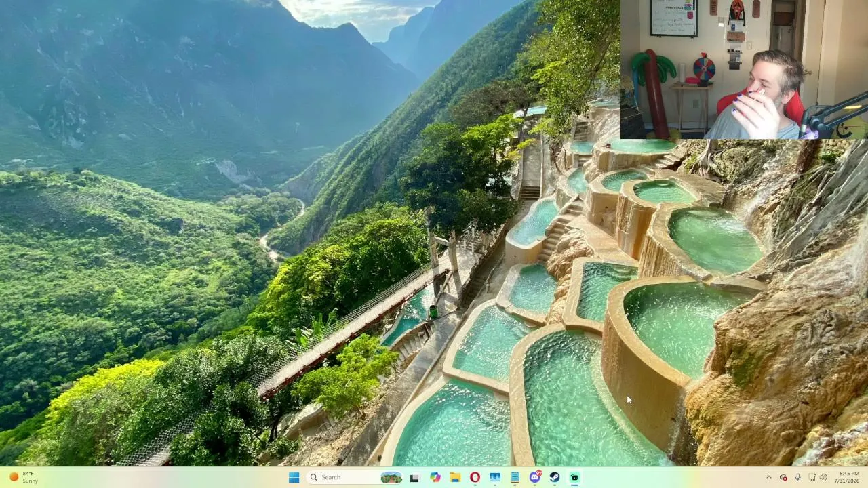
Task: Open network settings tray icon
Action: [812, 477]
